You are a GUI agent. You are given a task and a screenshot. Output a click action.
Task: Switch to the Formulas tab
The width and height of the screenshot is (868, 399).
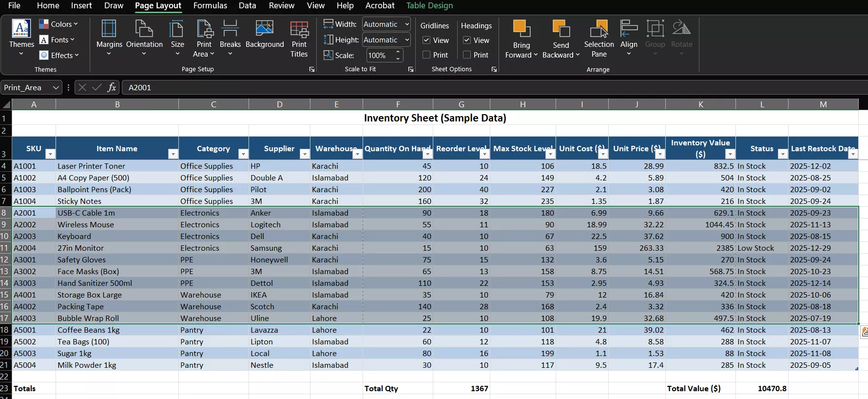pyautogui.click(x=210, y=5)
